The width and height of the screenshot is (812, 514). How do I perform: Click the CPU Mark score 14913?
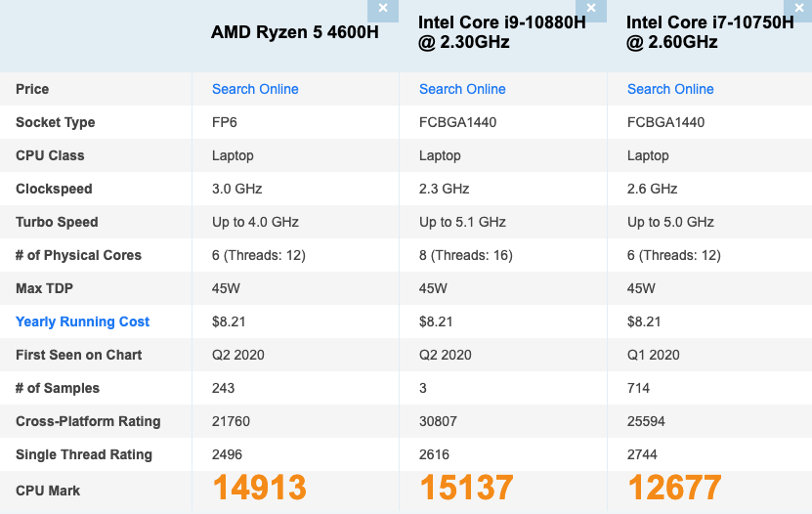point(260,488)
